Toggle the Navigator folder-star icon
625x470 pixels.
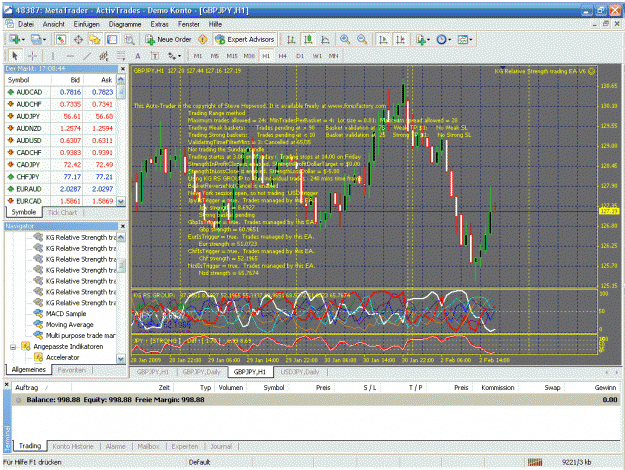click(95, 39)
